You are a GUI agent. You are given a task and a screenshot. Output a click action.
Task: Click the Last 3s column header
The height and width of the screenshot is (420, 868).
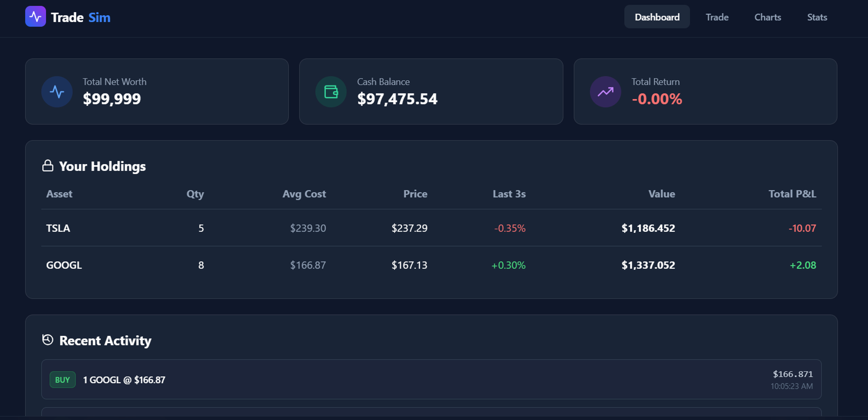(x=509, y=194)
